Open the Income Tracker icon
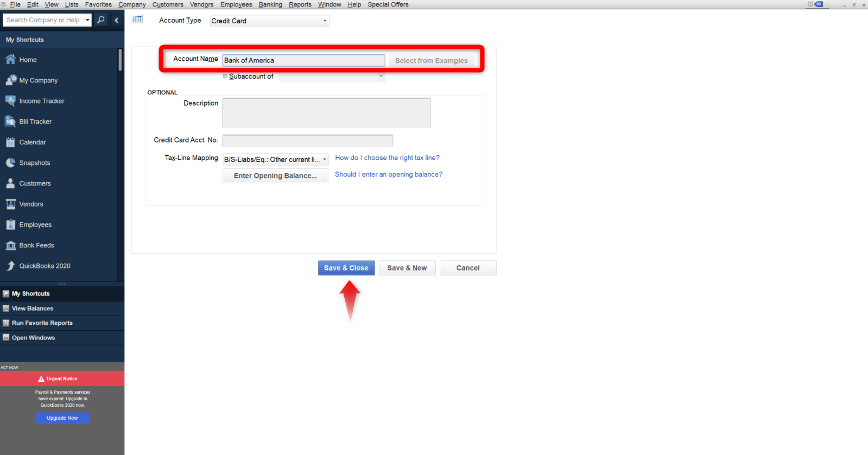 click(x=10, y=101)
